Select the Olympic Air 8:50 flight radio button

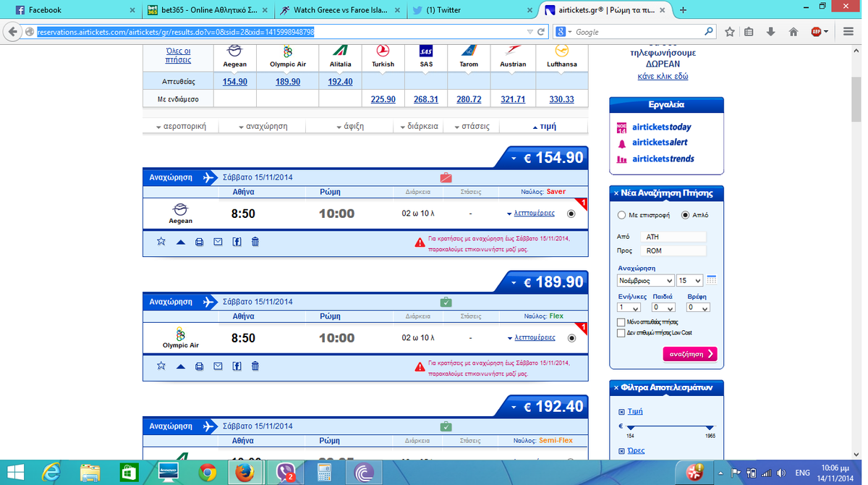click(571, 338)
